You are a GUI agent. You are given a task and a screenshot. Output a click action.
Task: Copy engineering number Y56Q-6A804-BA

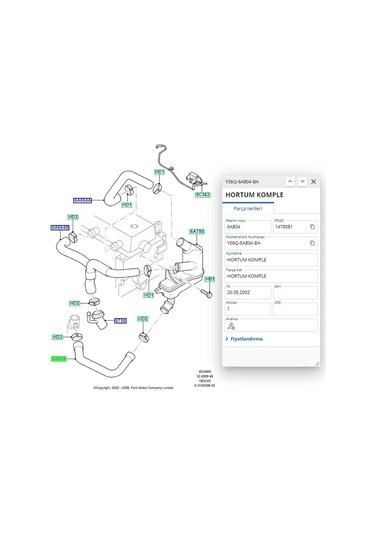click(312, 243)
